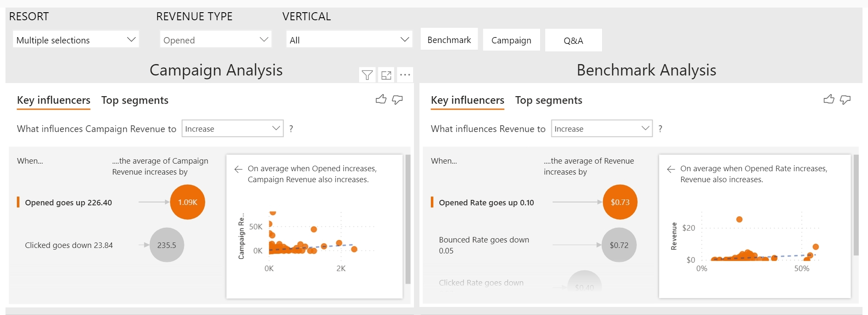Give thumbs down on Benchmark Analysis
Image resolution: width=868 pixels, height=315 pixels.
[845, 100]
